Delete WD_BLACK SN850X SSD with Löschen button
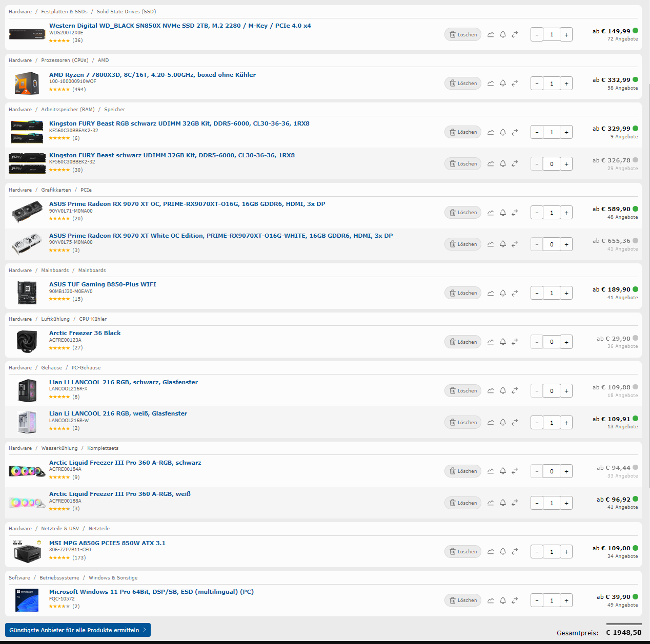This screenshot has height=644, width=650. 463,34
